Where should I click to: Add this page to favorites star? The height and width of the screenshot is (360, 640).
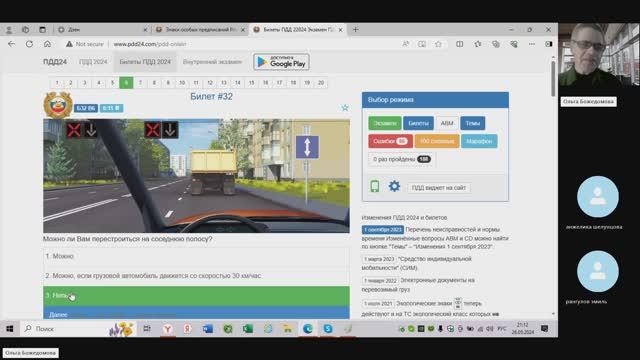(x=438, y=44)
